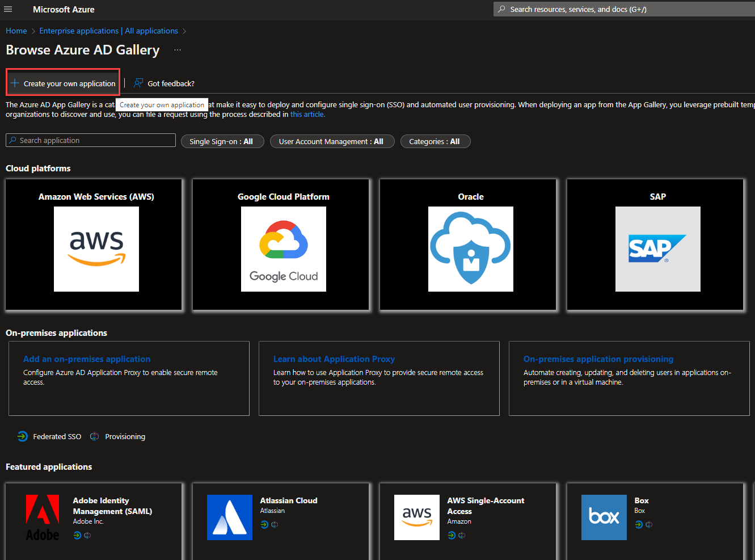Open the 'this article' link
This screenshot has height=560, width=755.
(307, 114)
